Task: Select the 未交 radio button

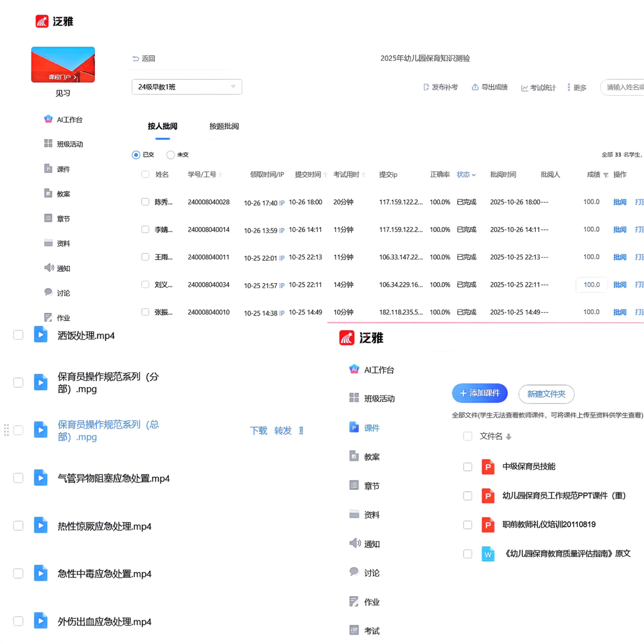Action: [170, 155]
